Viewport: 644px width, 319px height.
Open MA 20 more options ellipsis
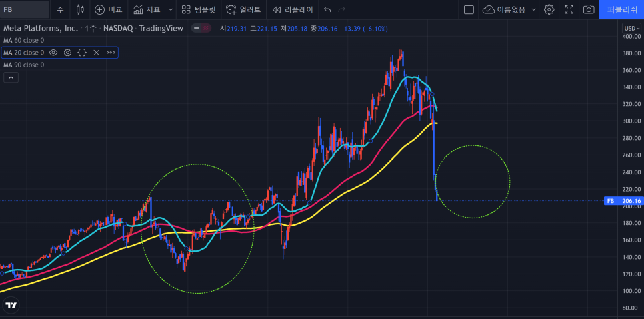coord(111,53)
